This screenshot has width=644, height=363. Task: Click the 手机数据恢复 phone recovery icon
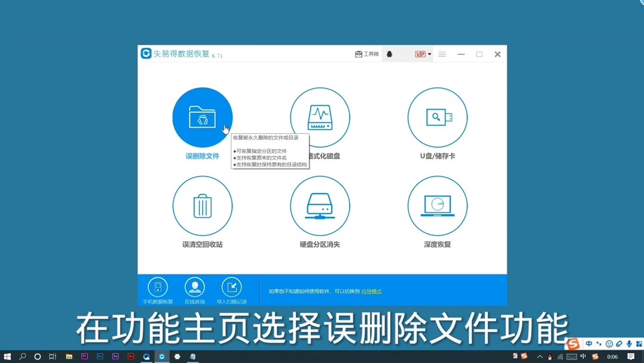tap(157, 287)
